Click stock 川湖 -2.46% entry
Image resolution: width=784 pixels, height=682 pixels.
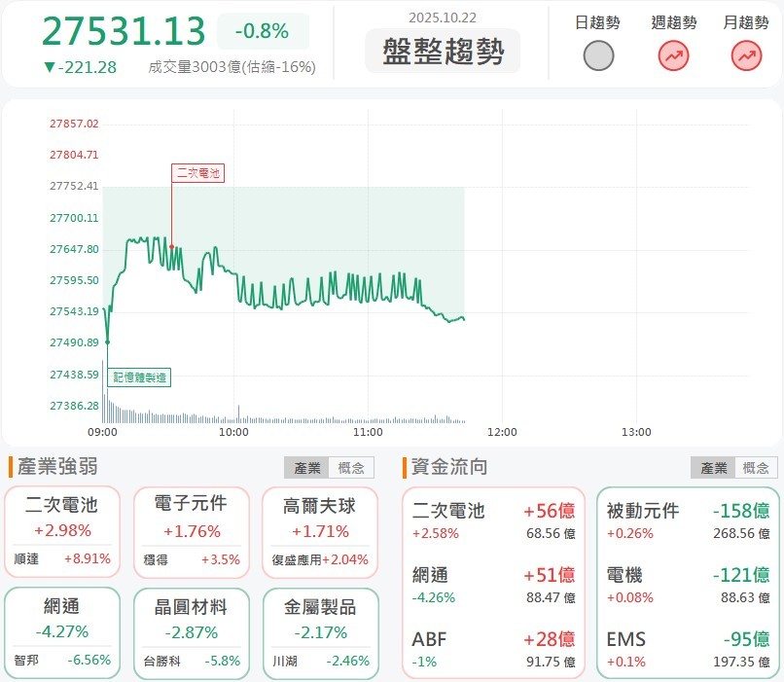(320, 661)
